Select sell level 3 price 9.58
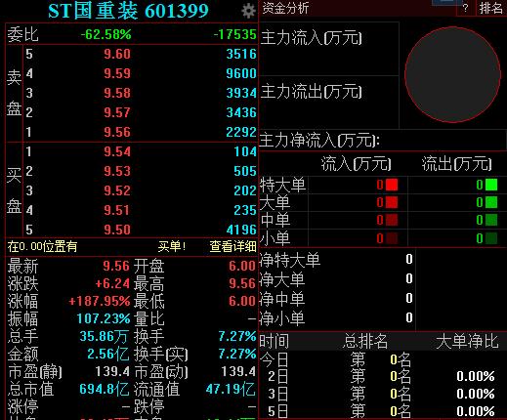The height and width of the screenshot is (420, 507). click(x=117, y=93)
